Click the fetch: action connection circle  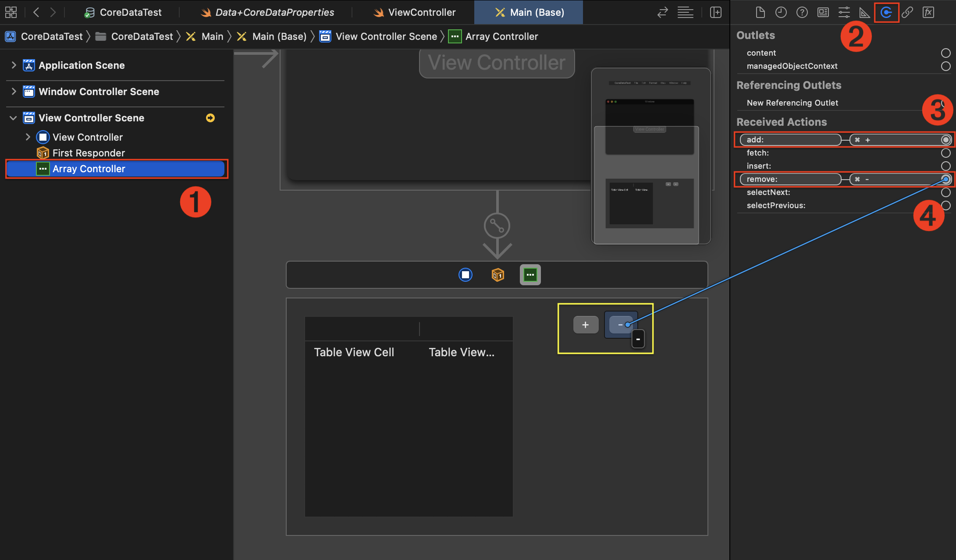[945, 153]
